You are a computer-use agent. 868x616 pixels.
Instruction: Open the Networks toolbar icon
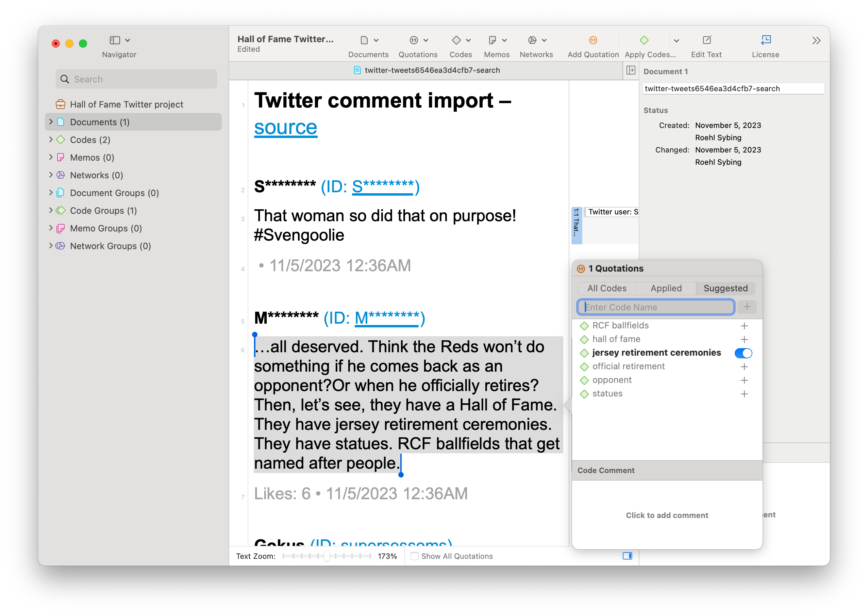(x=532, y=40)
